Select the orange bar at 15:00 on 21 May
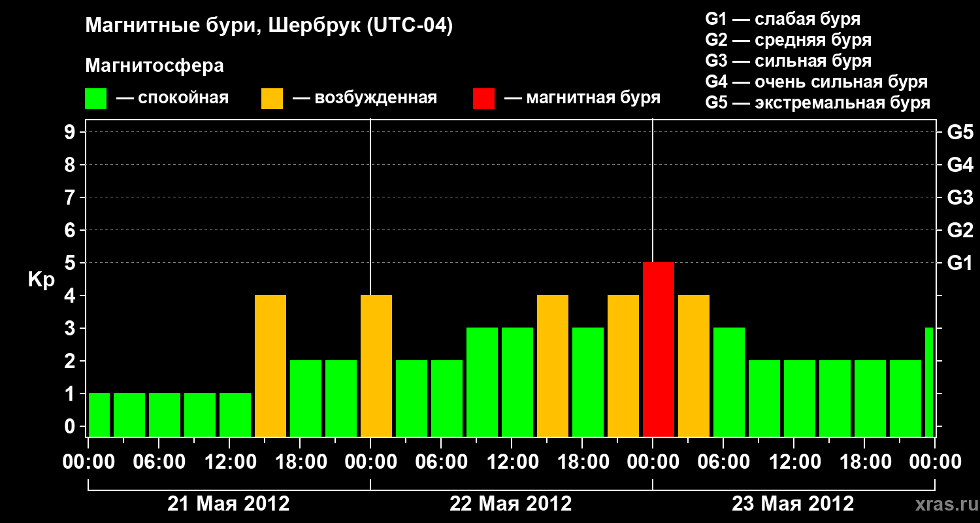The image size is (980, 523). click(x=270, y=366)
